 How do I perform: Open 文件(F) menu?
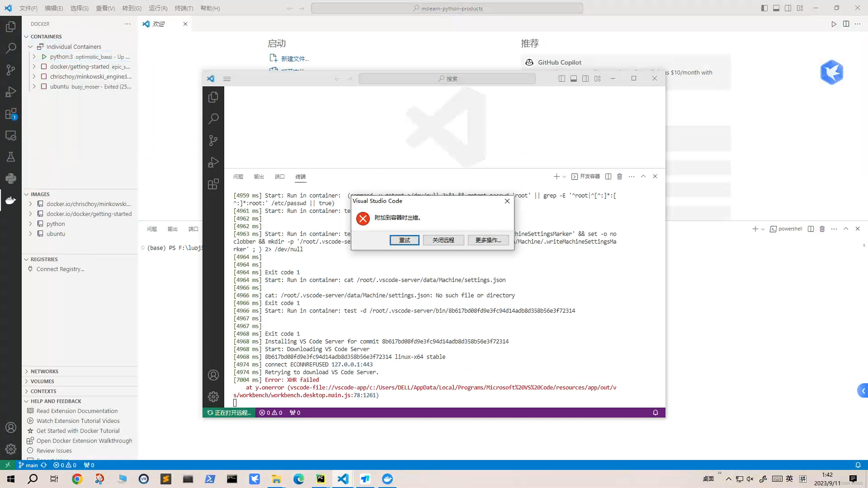click(28, 8)
